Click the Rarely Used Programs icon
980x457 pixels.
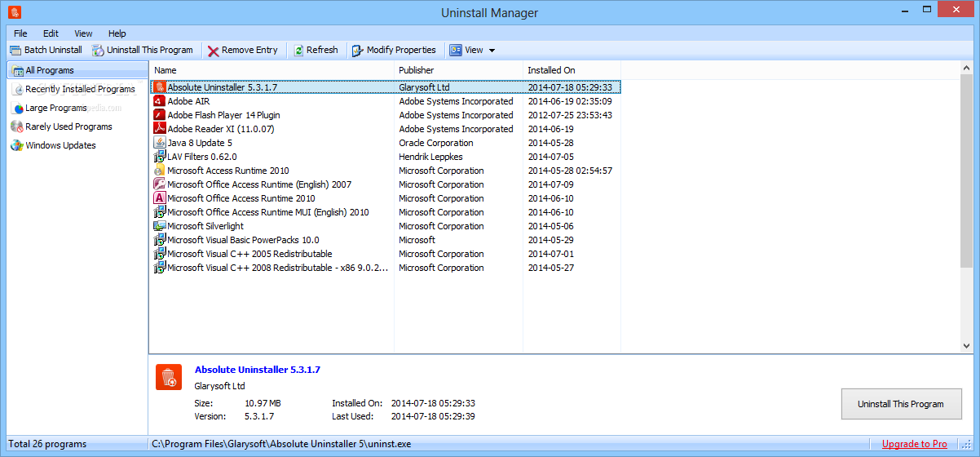click(17, 126)
